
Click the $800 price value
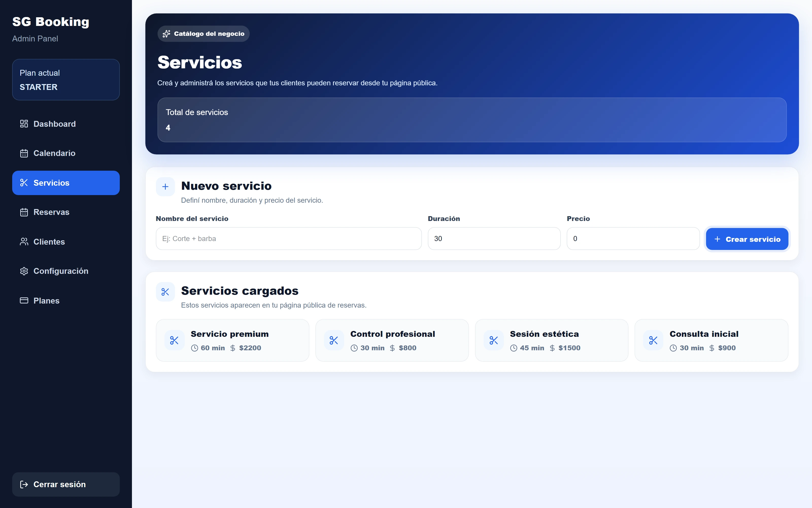click(407, 348)
